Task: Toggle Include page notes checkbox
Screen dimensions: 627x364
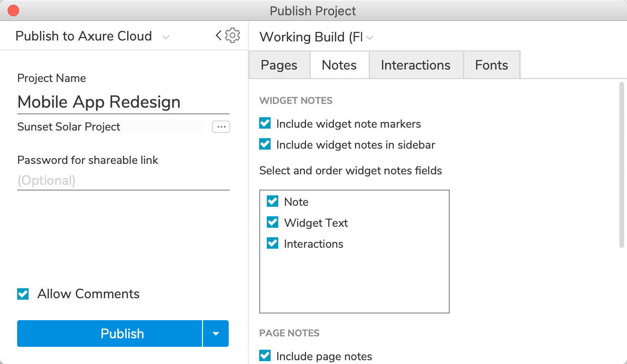Action: (x=265, y=356)
